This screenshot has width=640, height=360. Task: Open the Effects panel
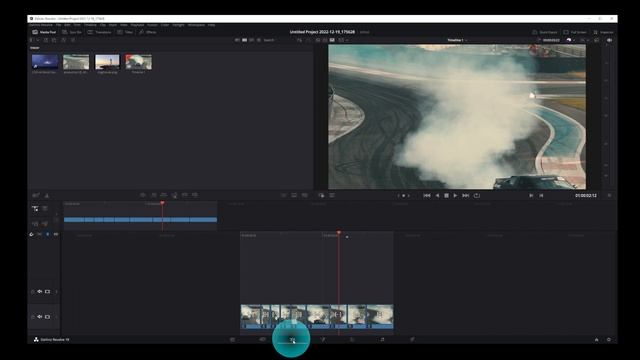click(148, 32)
